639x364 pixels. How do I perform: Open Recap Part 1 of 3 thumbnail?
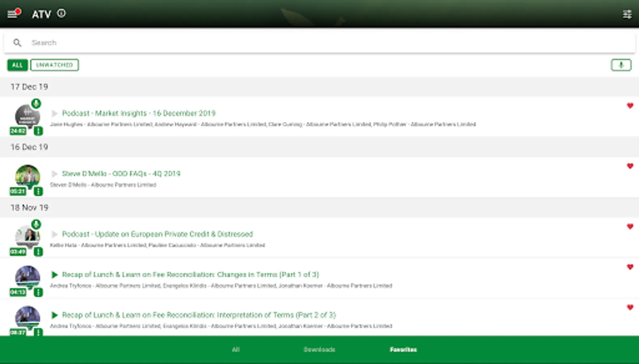(x=28, y=277)
